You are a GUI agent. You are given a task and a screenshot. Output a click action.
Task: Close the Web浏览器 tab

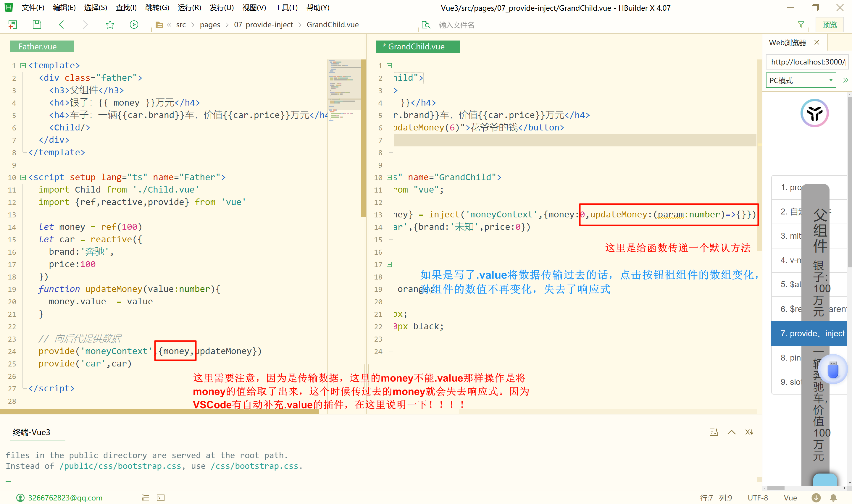pyautogui.click(x=817, y=43)
